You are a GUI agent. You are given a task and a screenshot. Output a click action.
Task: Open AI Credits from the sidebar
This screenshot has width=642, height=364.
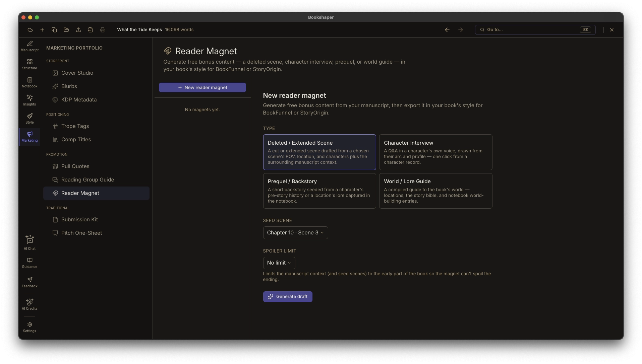click(x=30, y=304)
